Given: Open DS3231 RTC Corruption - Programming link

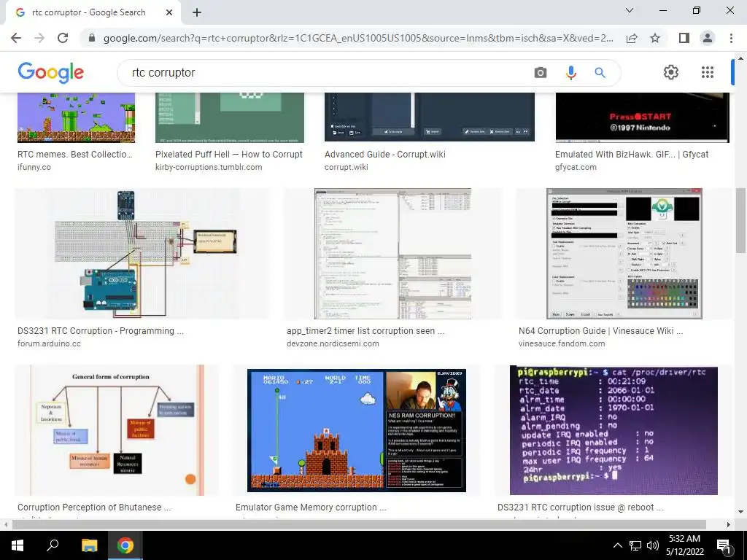Looking at the screenshot, I should (101, 331).
